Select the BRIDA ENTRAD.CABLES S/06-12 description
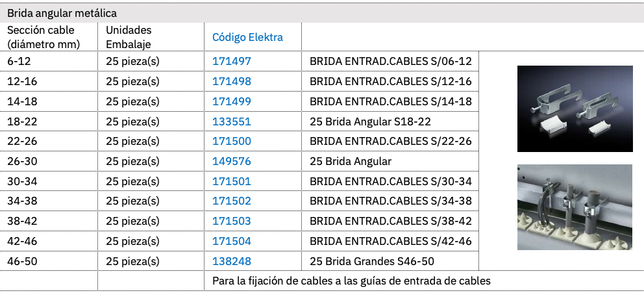 tap(390, 62)
